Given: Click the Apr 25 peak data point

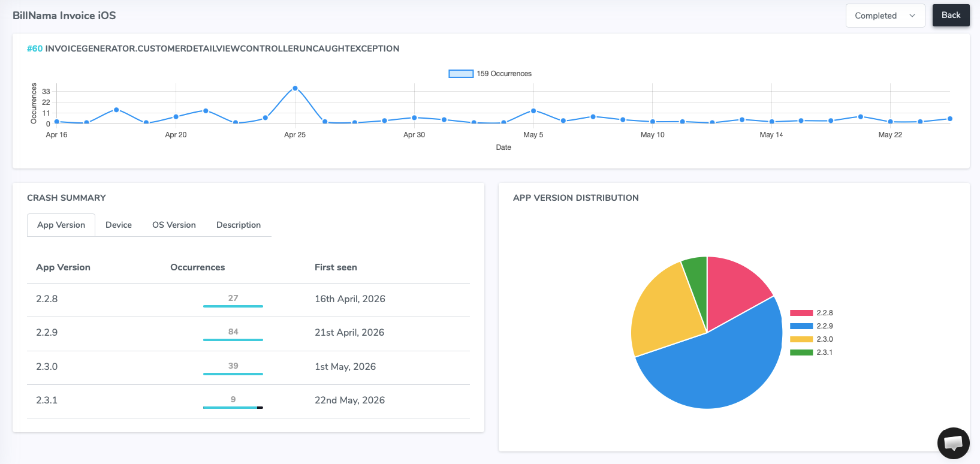Looking at the screenshot, I should point(295,88).
